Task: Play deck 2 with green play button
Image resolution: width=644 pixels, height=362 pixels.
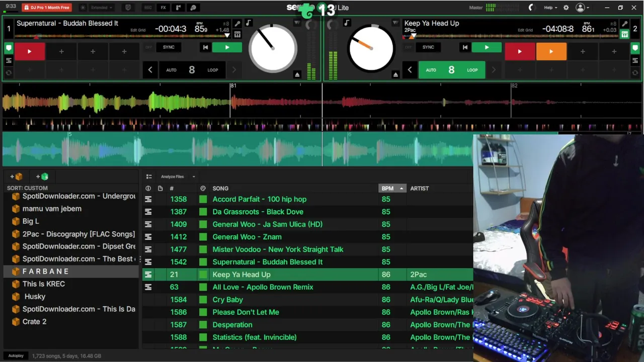Action: [x=487, y=47]
